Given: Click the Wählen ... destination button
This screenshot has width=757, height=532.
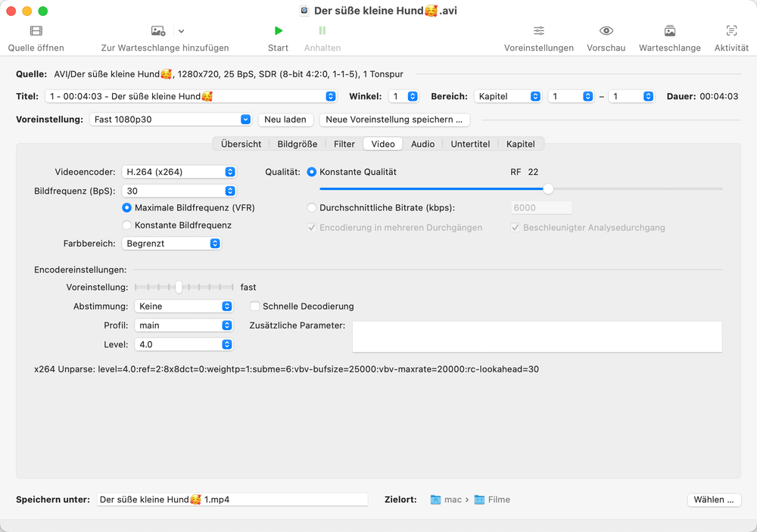Looking at the screenshot, I should point(714,499).
